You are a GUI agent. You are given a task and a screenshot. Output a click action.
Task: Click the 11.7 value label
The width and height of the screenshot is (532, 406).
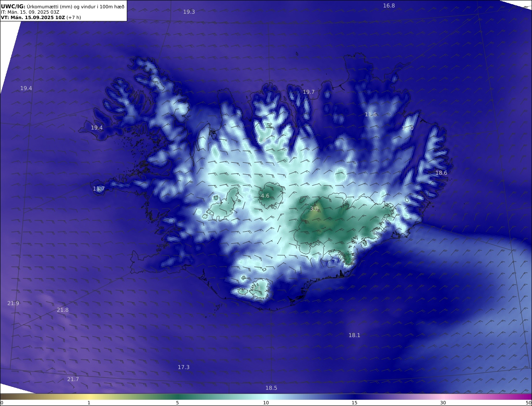(99, 189)
